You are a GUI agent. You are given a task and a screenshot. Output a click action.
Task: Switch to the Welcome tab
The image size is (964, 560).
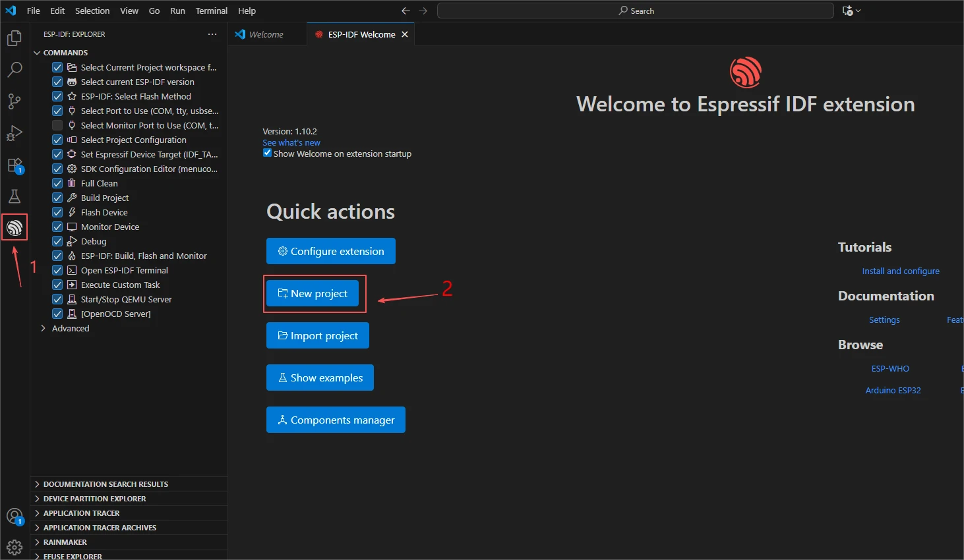tap(266, 34)
